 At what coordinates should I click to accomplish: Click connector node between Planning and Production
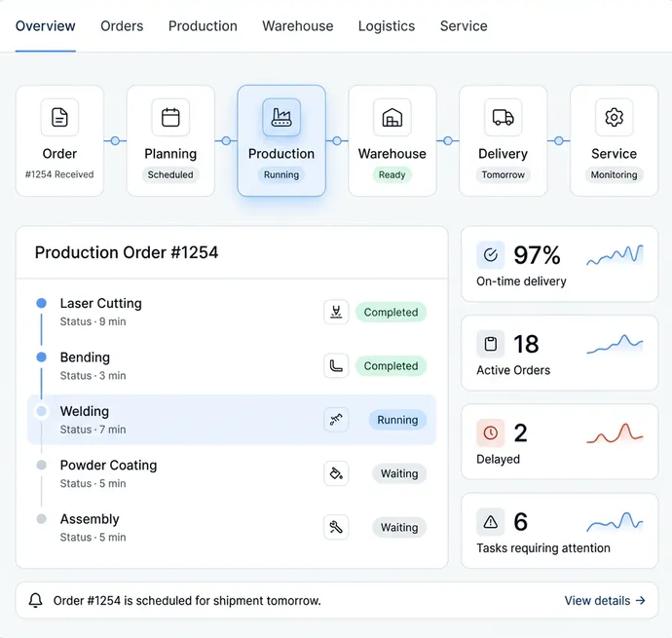tap(226, 140)
